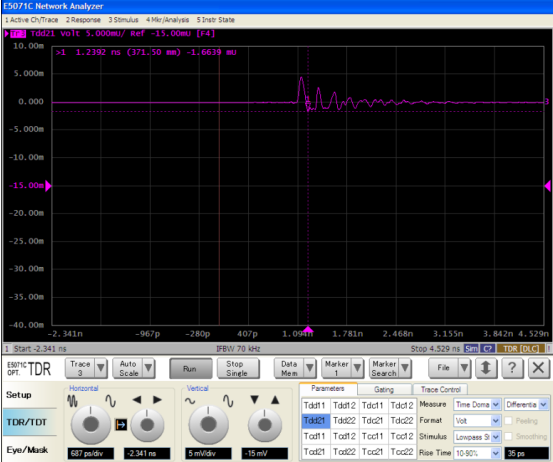Select the Tdd11 parameter cell

315,406
